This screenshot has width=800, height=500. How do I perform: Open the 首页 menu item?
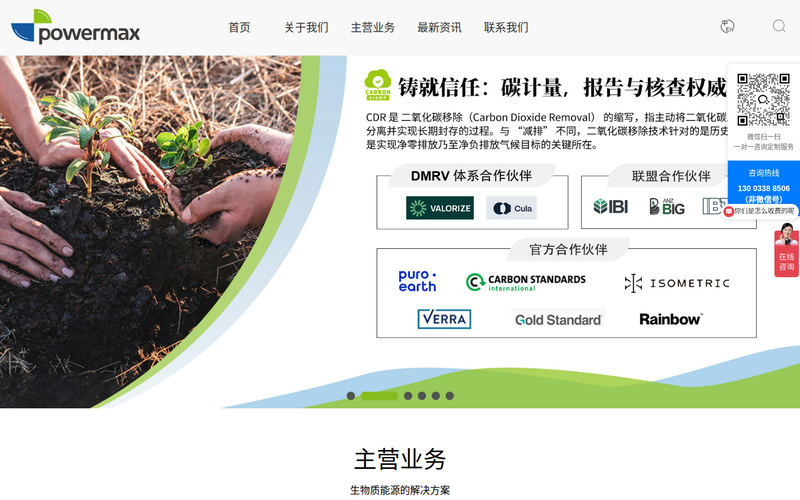(239, 28)
